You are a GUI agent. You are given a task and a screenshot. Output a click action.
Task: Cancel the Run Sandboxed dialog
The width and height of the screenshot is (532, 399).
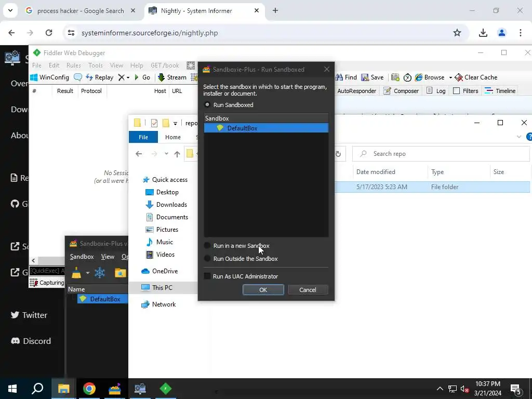coord(308,290)
